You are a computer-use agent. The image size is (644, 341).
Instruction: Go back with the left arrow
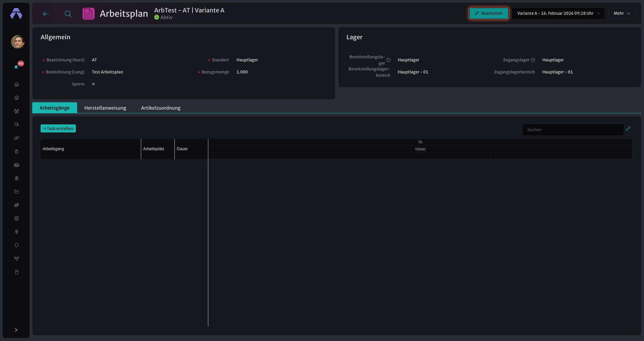coord(46,14)
